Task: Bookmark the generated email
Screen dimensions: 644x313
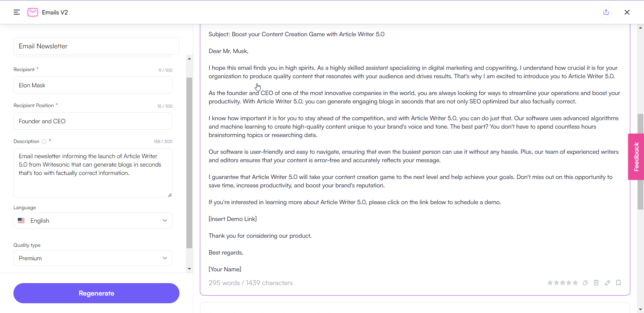Action: click(619, 283)
